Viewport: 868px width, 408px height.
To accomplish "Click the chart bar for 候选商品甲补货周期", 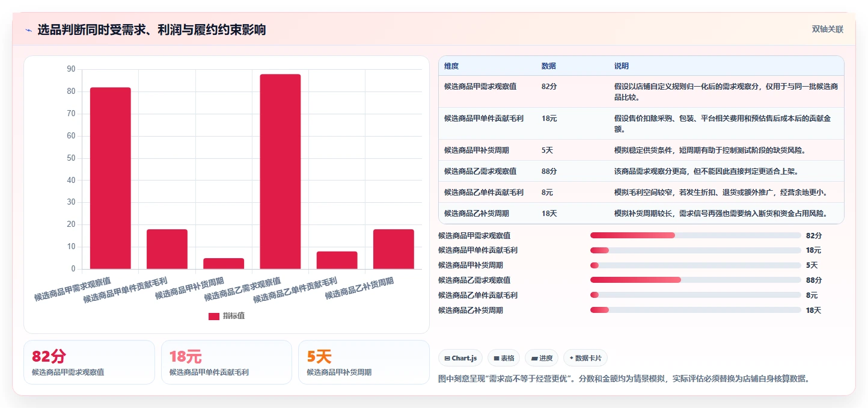I will pyautogui.click(x=224, y=264).
